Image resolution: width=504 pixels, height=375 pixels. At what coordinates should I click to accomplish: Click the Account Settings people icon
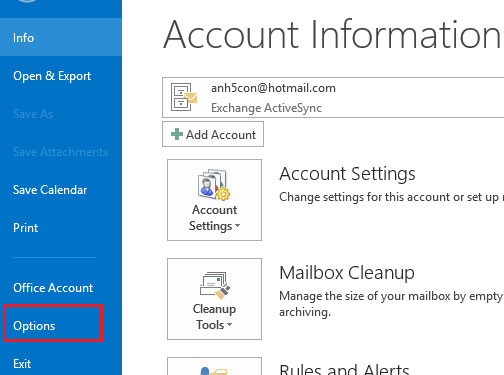point(214,184)
